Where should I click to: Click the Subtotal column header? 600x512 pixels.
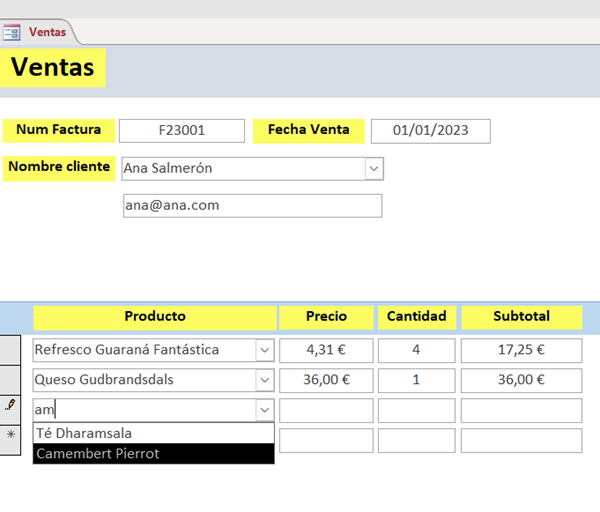pyautogui.click(x=521, y=317)
